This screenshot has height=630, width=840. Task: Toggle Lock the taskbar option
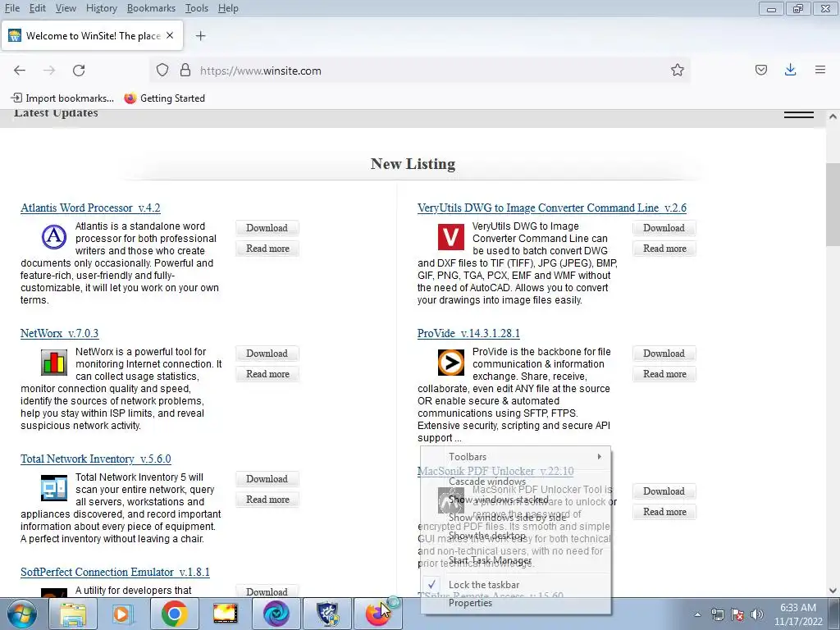515,584
